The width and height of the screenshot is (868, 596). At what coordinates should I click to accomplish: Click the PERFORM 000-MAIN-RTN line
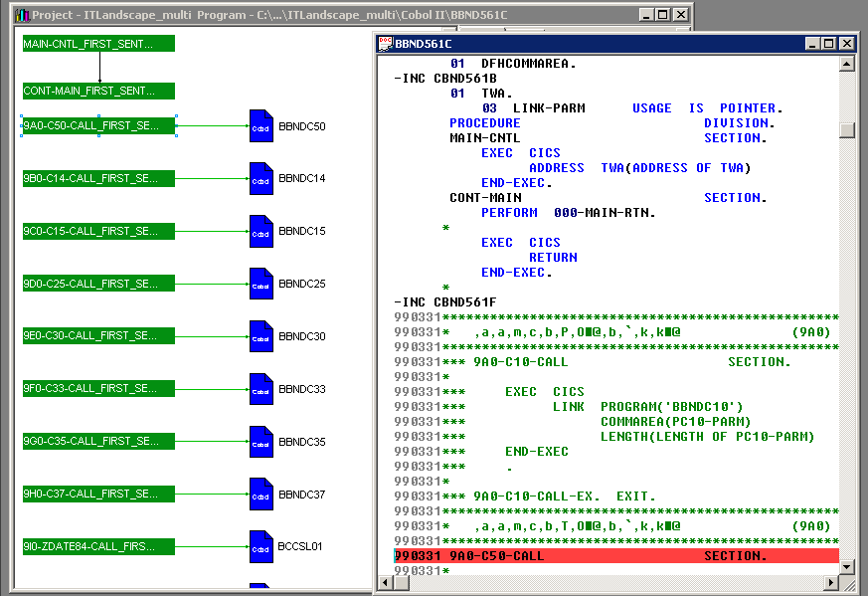[568, 213]
